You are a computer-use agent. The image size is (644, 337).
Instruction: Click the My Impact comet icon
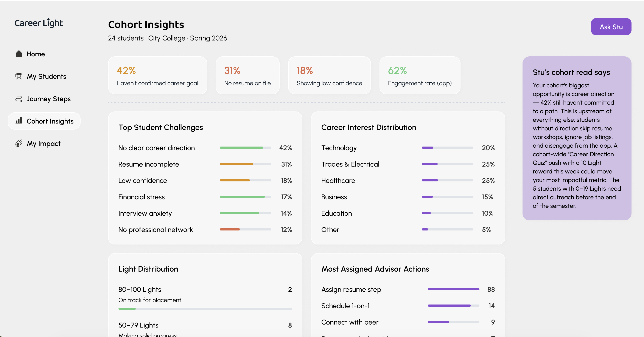coord(19,143)
